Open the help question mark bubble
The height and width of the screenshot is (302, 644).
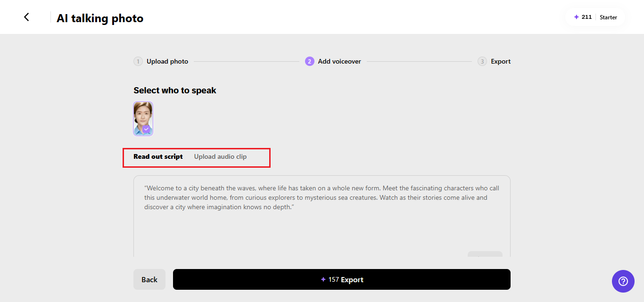point(623,281)
